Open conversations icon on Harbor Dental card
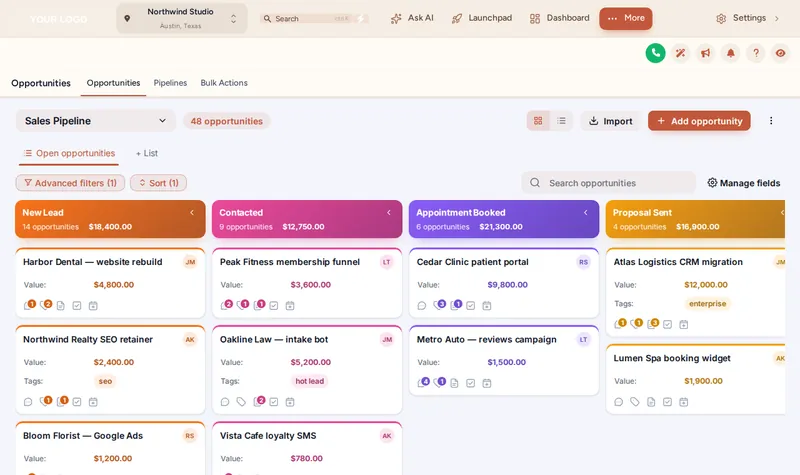Viewport: 800px width, 475px height. [29, 306]
